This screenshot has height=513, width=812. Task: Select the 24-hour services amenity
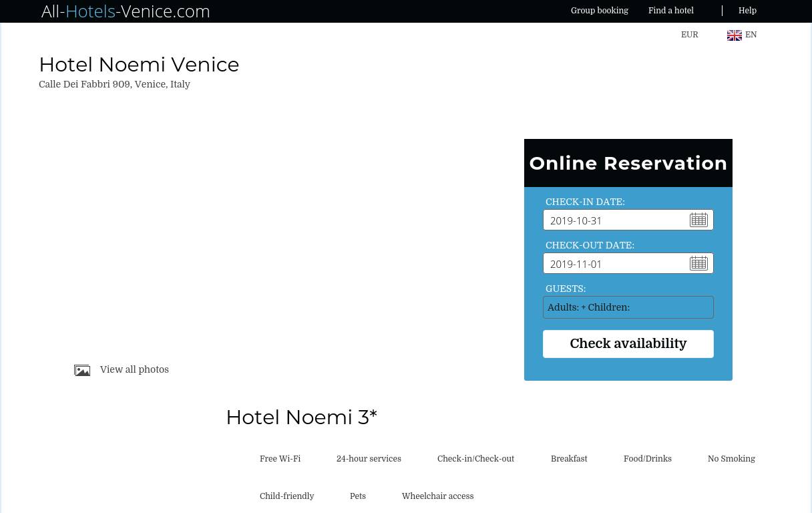pyautogui.click(x=369, y=459)
